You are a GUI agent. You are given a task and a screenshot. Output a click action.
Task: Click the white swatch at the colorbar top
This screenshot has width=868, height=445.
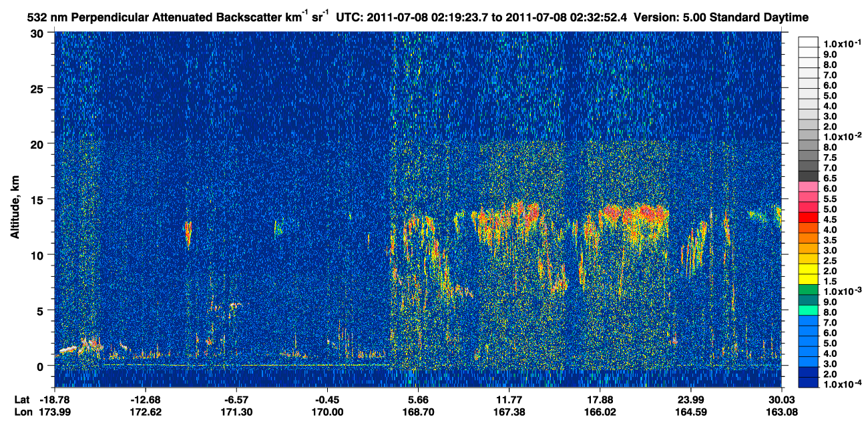pos(808,41)
